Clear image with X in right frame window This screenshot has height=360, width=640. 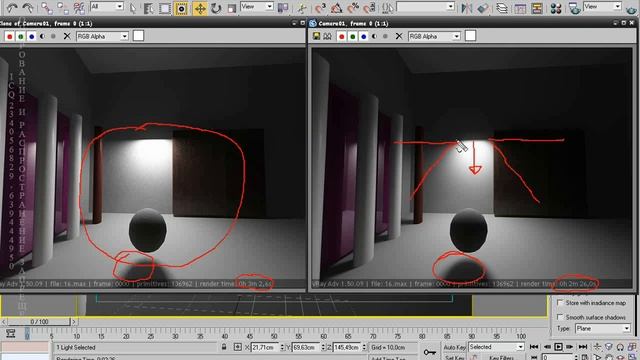(399, 36)
